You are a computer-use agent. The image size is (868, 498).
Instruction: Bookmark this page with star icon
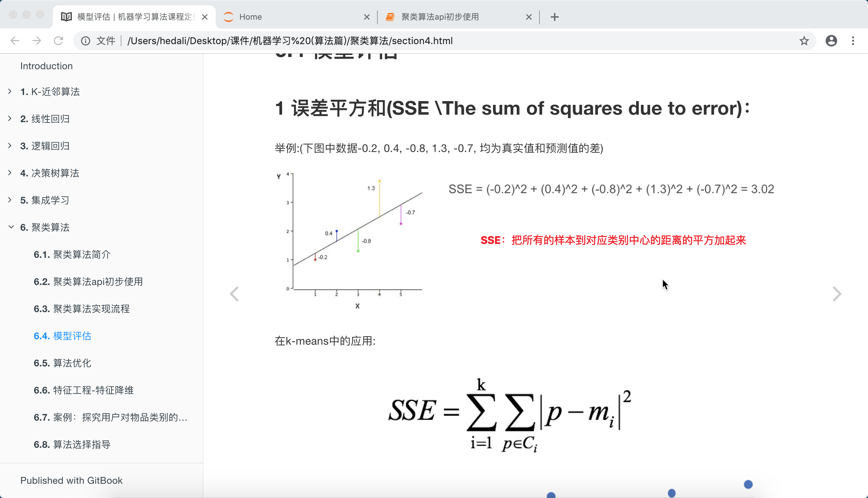(x=804, y=41)
